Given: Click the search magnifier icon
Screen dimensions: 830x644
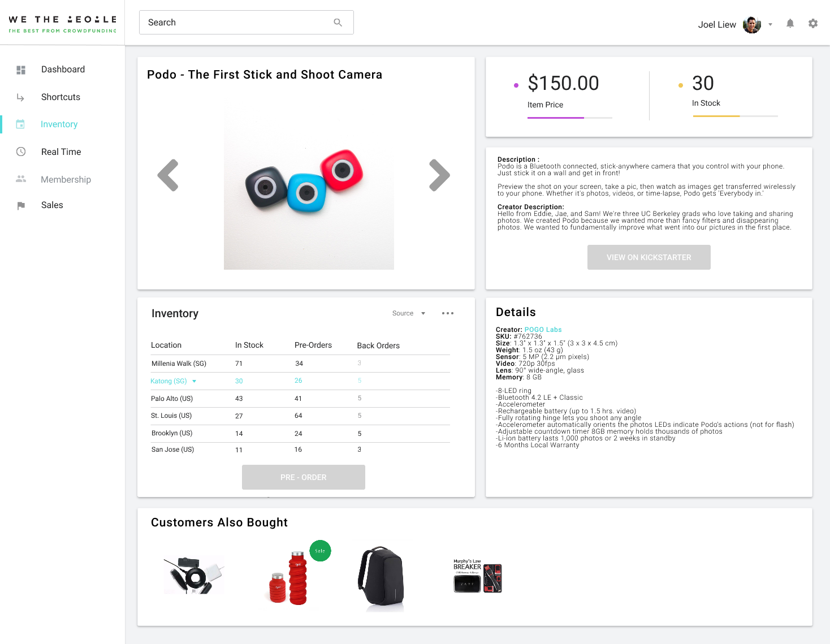Looking at the screenshot, I should (338, 23).
